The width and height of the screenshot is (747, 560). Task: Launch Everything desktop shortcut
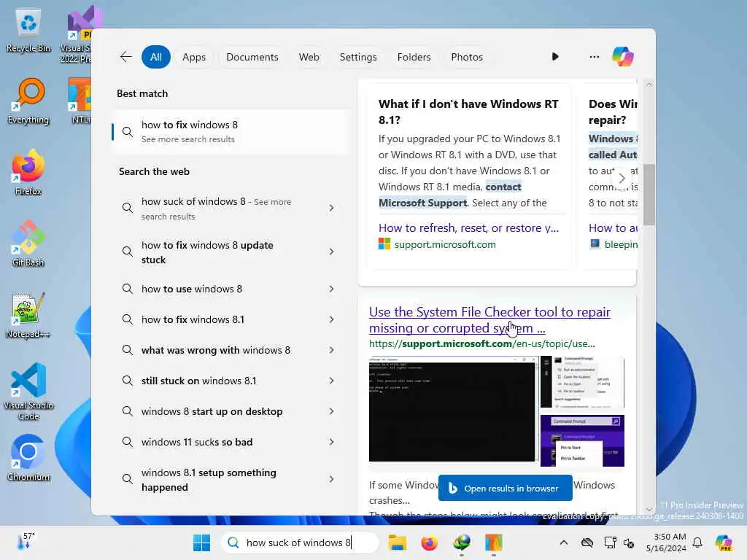28,101
